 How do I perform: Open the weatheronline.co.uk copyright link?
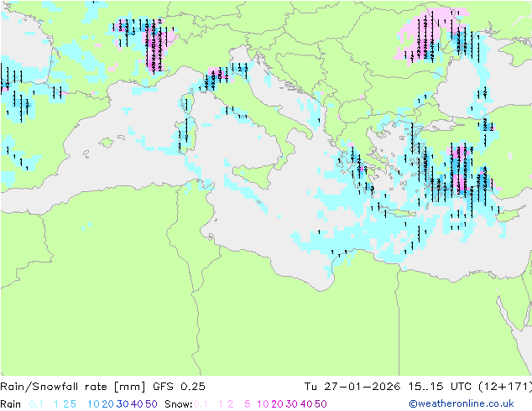tap(462, 403)
